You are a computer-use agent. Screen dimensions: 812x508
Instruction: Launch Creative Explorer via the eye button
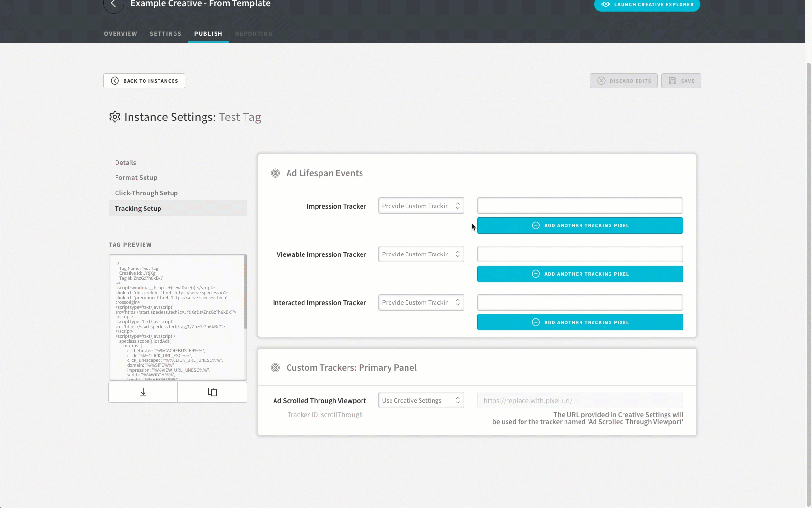coord(647,5)
